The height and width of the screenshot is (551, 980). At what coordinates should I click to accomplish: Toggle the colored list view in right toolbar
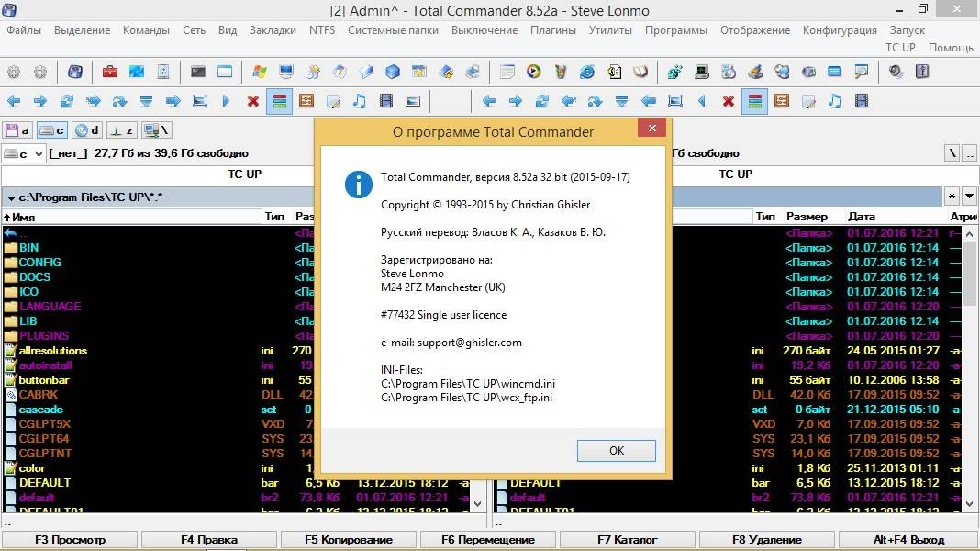tap(755, 101)
